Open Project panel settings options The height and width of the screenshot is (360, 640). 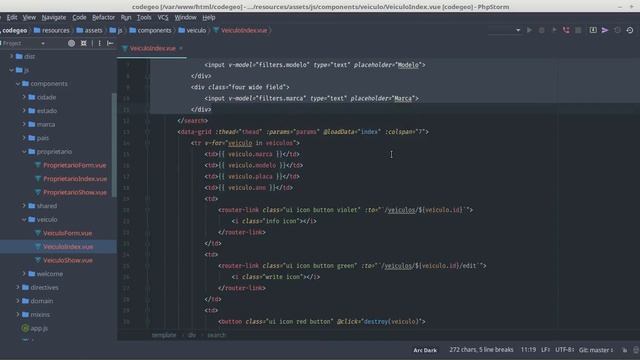[99, 43]
